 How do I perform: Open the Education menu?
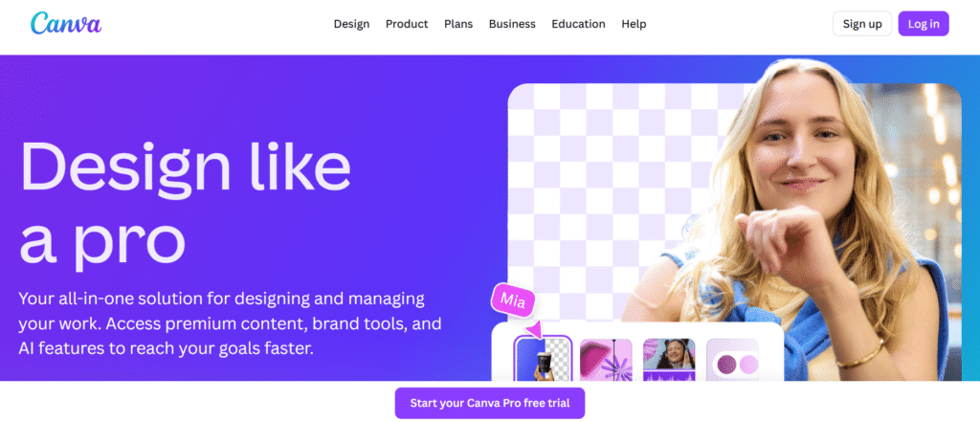click(x=578, y=24)
